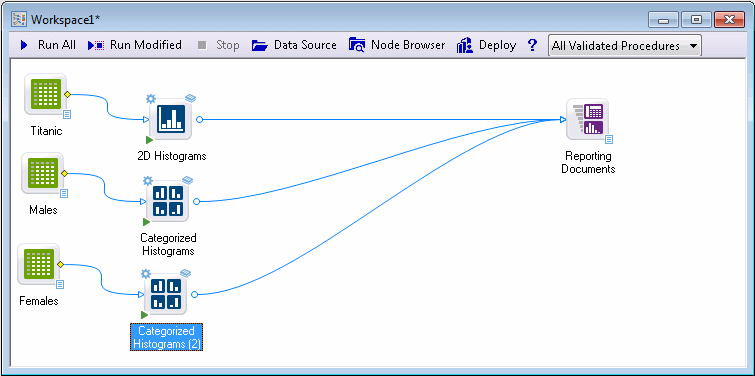Select the Categorized Histograms (2) label

click(167, 337)
